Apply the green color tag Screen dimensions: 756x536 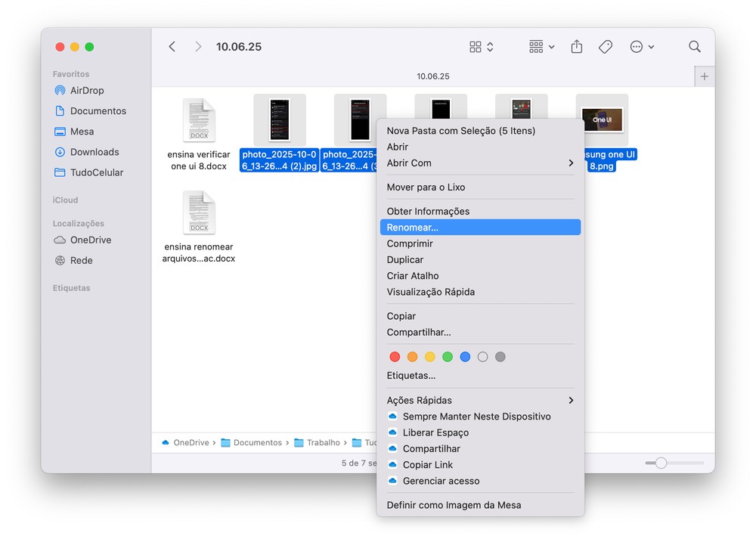(448, 357)
